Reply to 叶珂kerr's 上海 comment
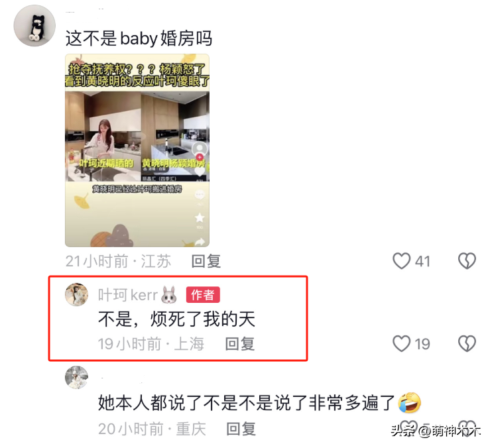The height and width of the screenshot is (448, 492). (240, 344)
